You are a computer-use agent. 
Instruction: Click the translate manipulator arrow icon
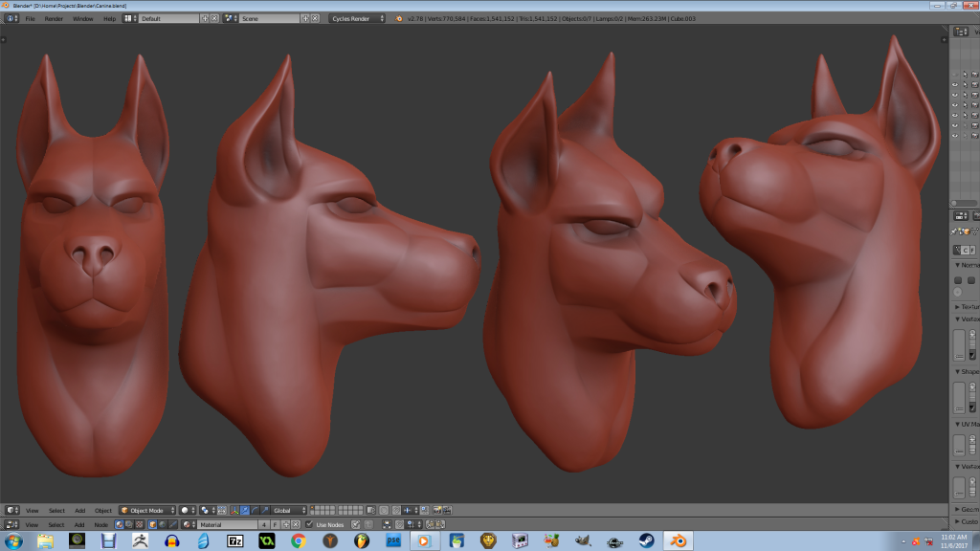tap(245, 511)
